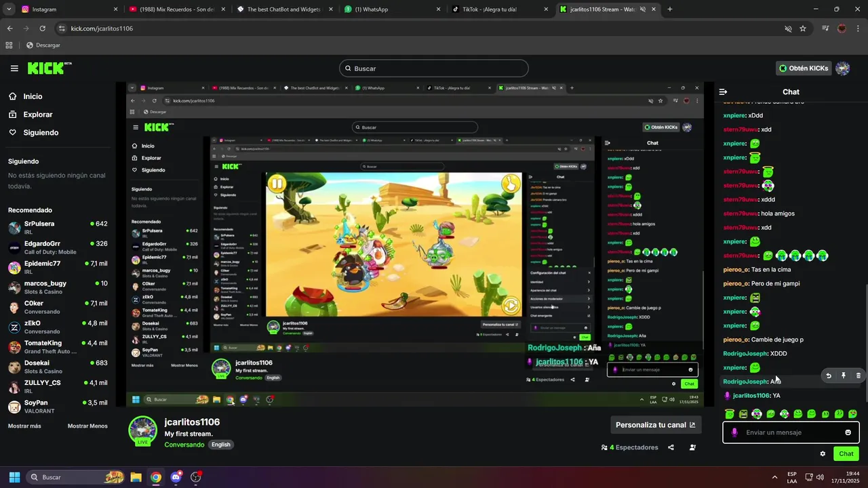The width and height of the screenshot is (868, 488).
Task: Open Chrome media controls icon
Action: (x=825, y=28)
